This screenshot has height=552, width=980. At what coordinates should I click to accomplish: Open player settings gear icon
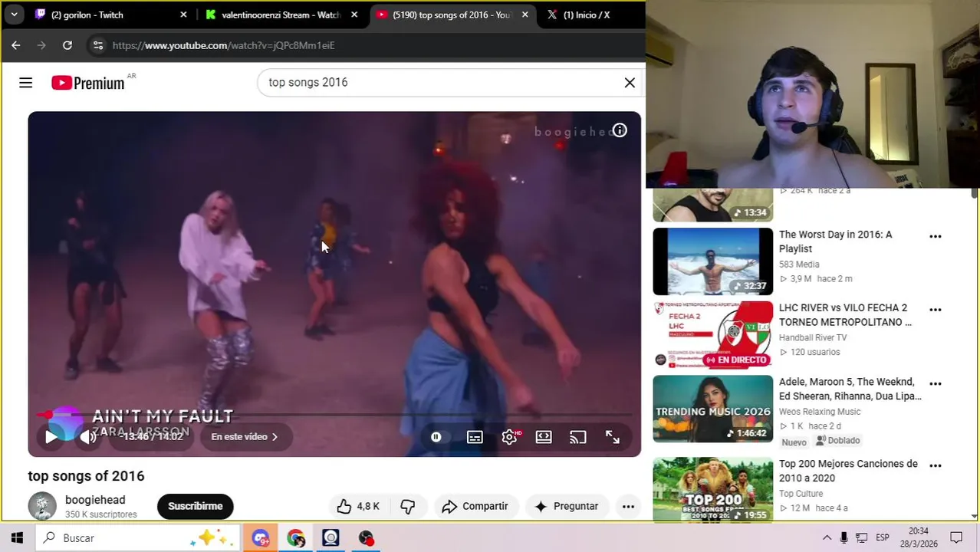pos(509,437)
